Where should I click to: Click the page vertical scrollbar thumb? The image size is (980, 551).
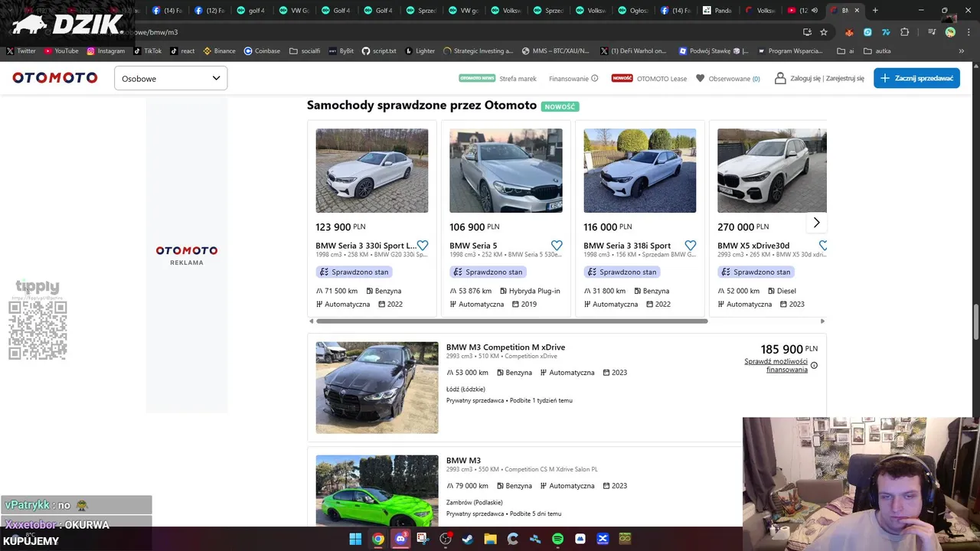tap(976, 321)
